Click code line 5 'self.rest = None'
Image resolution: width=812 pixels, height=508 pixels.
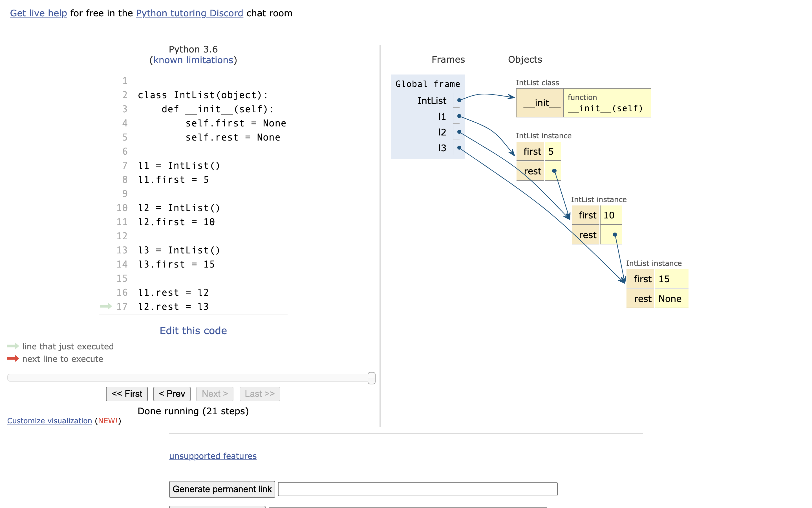coord(233,137)
